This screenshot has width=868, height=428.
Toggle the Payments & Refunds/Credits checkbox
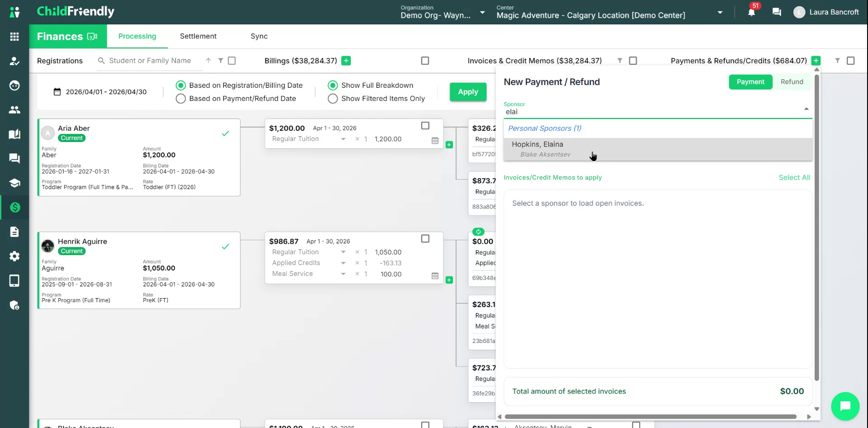pyautogui.click(x=850, y=61)
